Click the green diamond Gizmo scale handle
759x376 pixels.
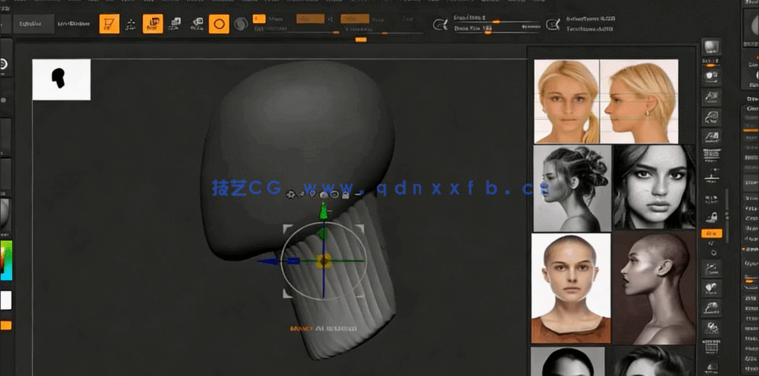pos(322,233)
